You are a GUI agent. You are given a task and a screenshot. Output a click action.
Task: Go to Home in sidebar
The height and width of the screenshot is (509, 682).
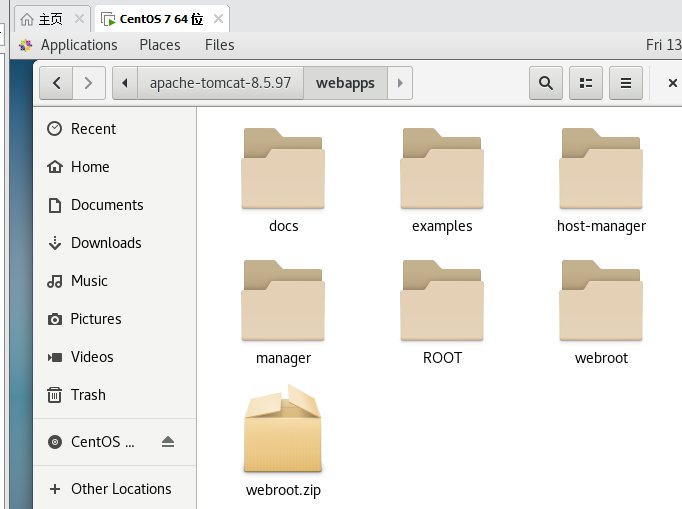pos(115,167)
